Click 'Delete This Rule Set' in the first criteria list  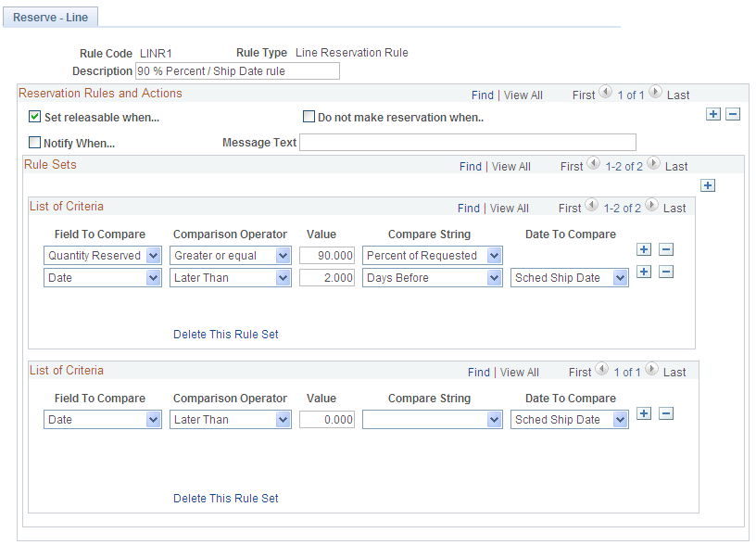coord(225,334)
